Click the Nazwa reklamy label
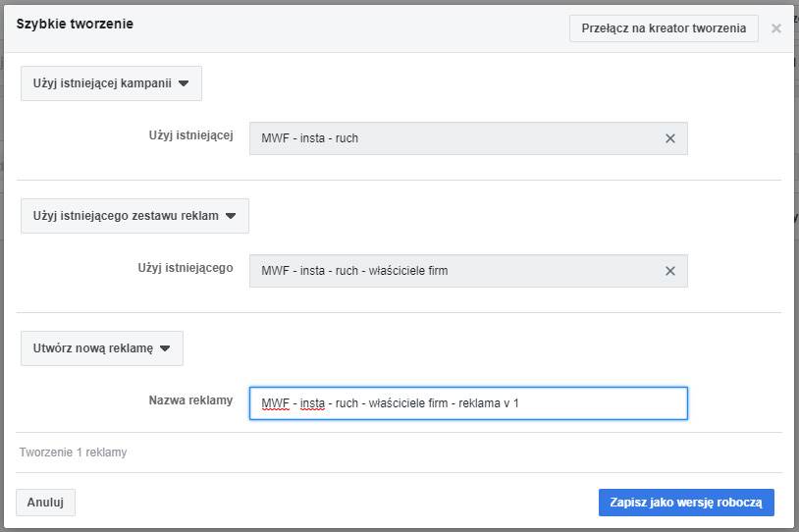The height and width of the screenshot is (532, 799). 190,400
